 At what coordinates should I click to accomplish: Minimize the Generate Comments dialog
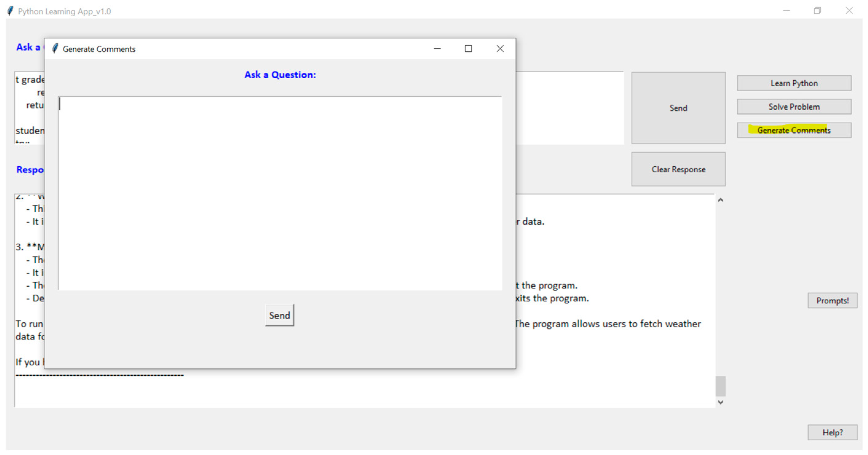pos(437,49)
